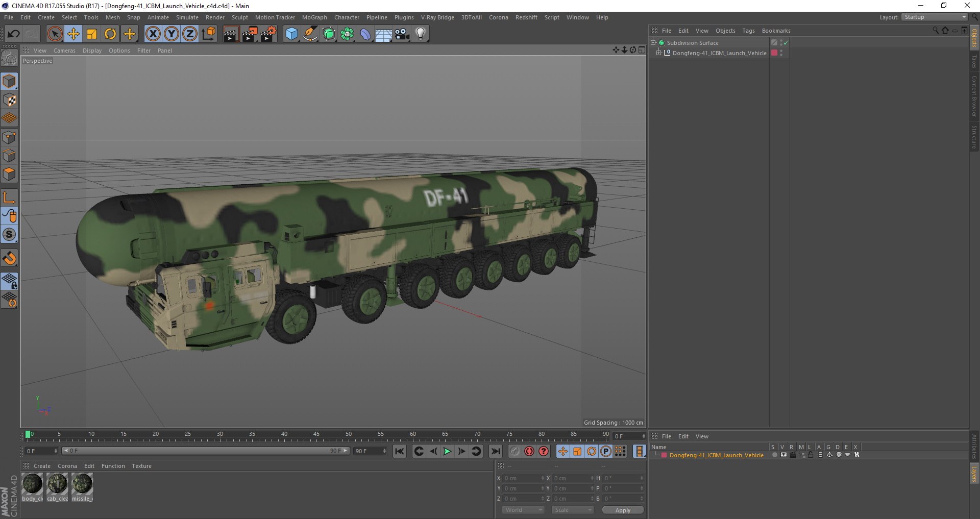This screenshot has width=980, height=519.
Task: Collapse the Subdivision Surface tree item
Action: coord(653,43)
